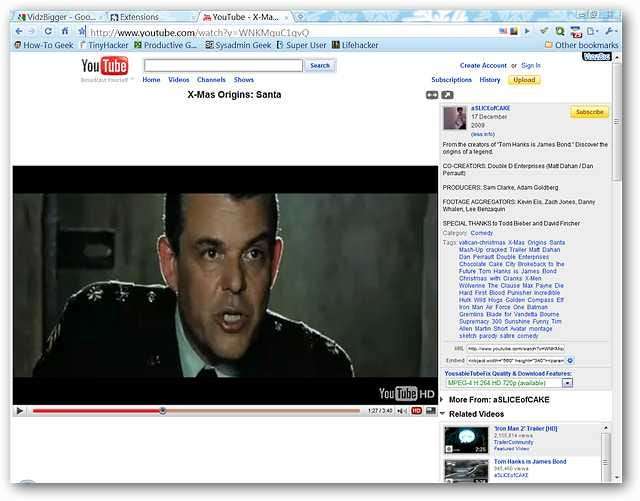Viewport: 640px width, 501px height.
Task: Seek using the video progress bar handle
Action: (162, 410)
